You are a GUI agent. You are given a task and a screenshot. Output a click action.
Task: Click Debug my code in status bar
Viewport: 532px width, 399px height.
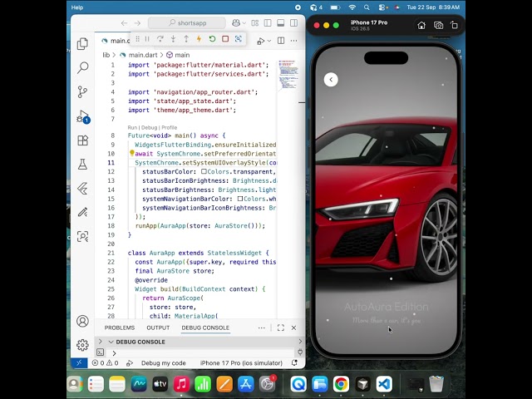click(163, 363)
